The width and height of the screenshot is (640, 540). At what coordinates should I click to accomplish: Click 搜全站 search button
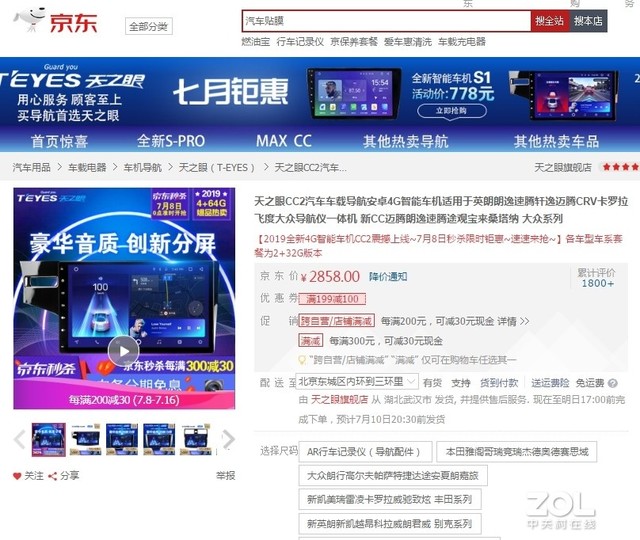549,21
